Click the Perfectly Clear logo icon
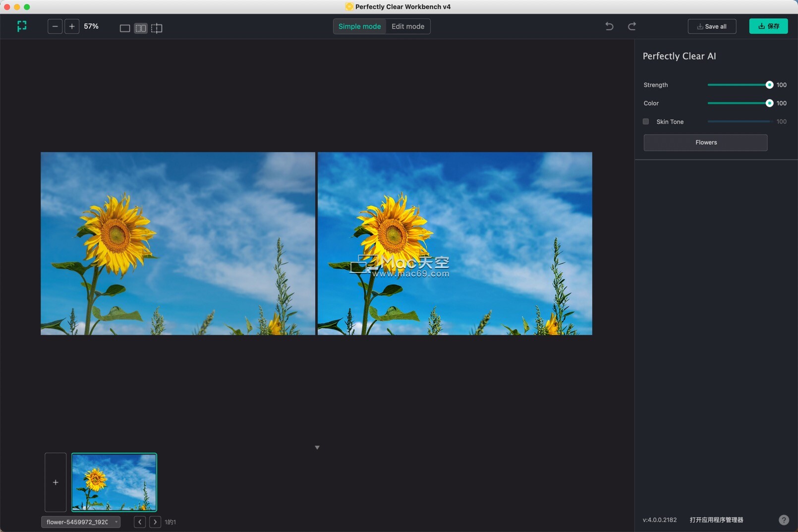798x532 pixels. point(22,26)
